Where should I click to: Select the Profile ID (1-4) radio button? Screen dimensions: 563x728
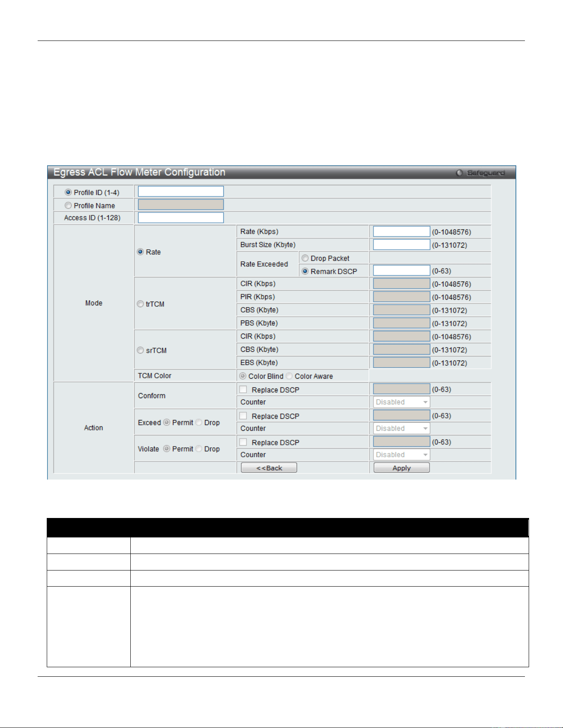click(x=68, y=192)
